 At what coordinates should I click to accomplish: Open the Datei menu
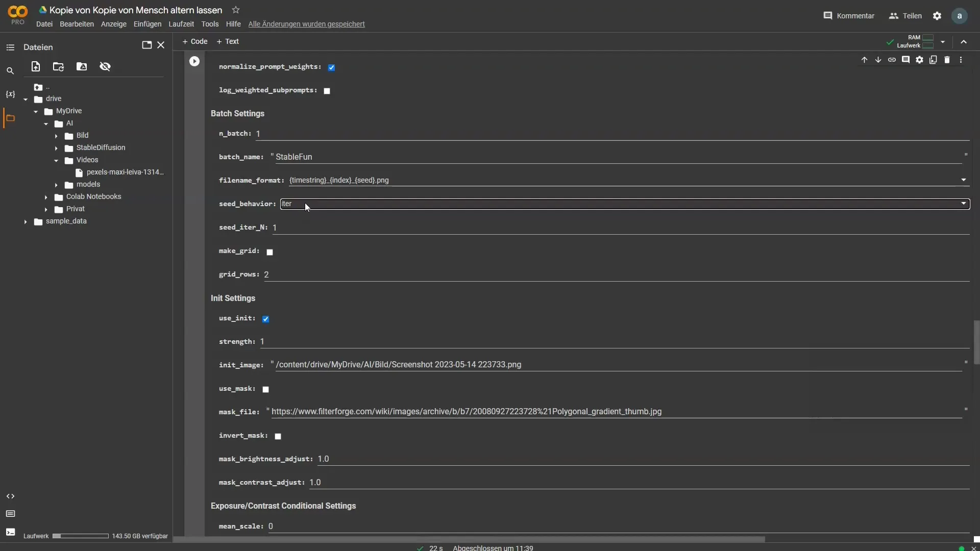tap(44, 24)
